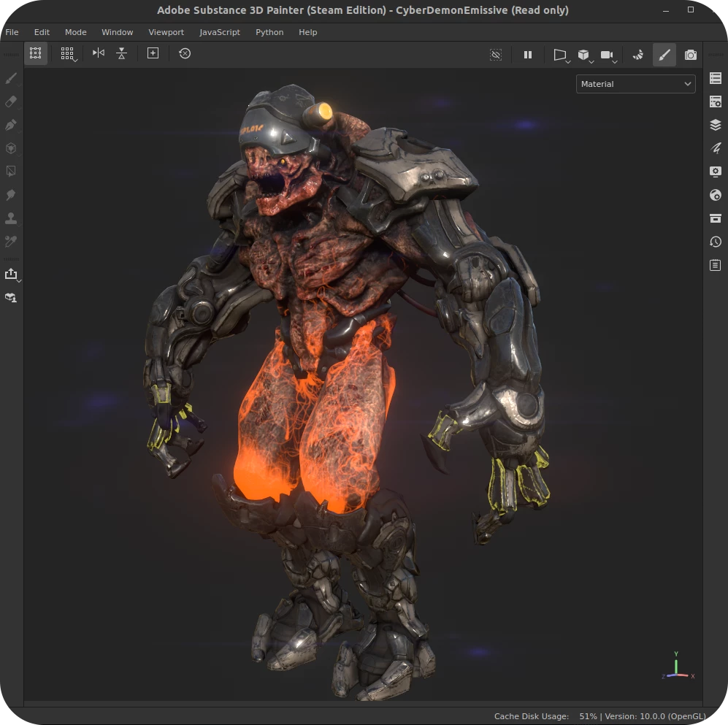Open the Mode menu
Viewport: 728px width, 725px height.
(x=76, y=32)
